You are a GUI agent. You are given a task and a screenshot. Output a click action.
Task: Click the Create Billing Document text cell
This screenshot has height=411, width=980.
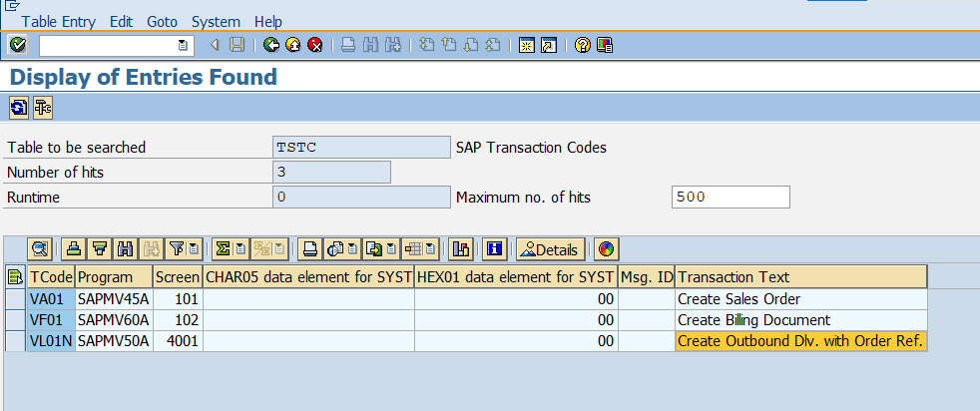(x=801, y=320)
